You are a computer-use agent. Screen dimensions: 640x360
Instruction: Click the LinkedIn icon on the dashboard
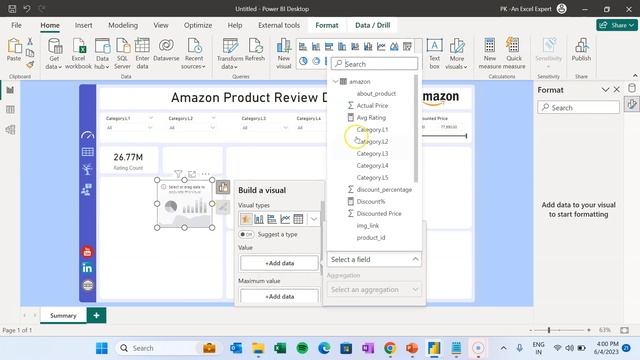[87, 268]
